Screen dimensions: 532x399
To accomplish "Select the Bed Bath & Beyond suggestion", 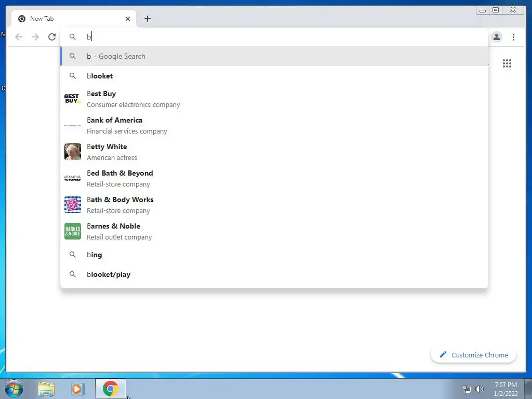I will (x=274, y=179).
